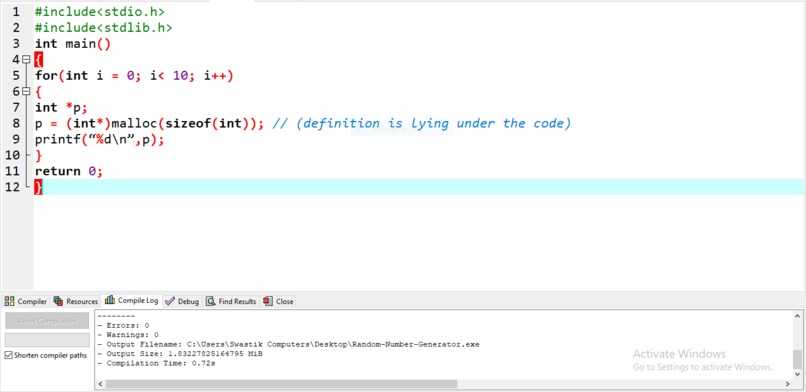This screenshot has height=392, width=806.
Task: Select the Compile Log tab
Action: 132,301
